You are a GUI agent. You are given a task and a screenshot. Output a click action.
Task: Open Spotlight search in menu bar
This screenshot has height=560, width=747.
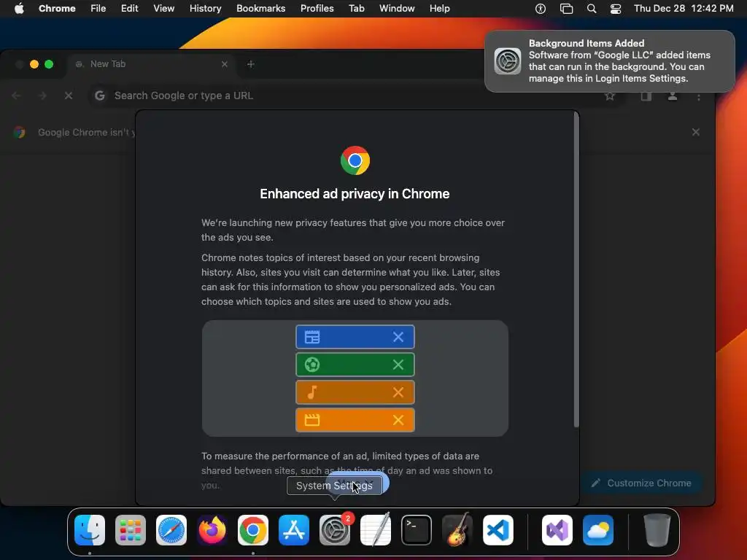(591, 9)
